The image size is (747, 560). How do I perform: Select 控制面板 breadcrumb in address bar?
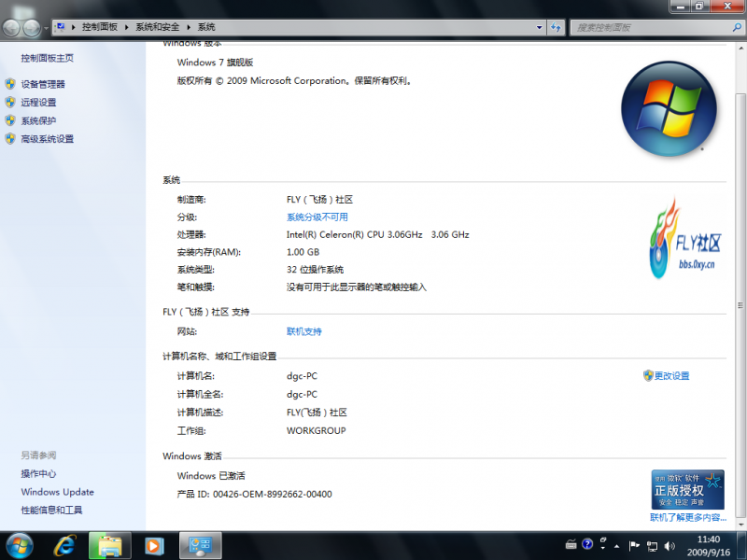(100, 27)
